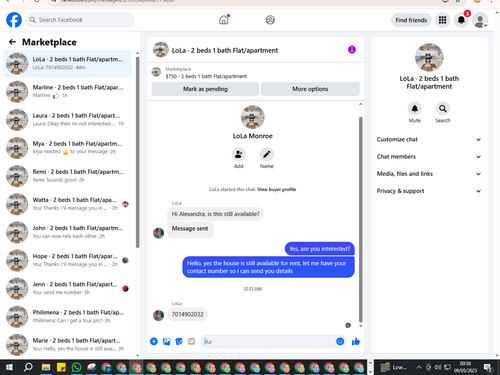Click the Name pencil icon
The width and height of the screenshot is (500, 375).
(x=267, y=154)
